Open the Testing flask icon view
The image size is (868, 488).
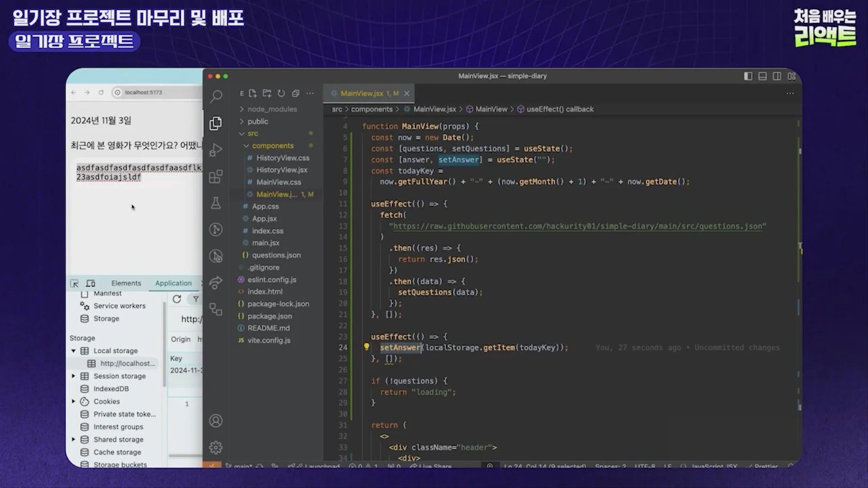[x=216, y=203]
